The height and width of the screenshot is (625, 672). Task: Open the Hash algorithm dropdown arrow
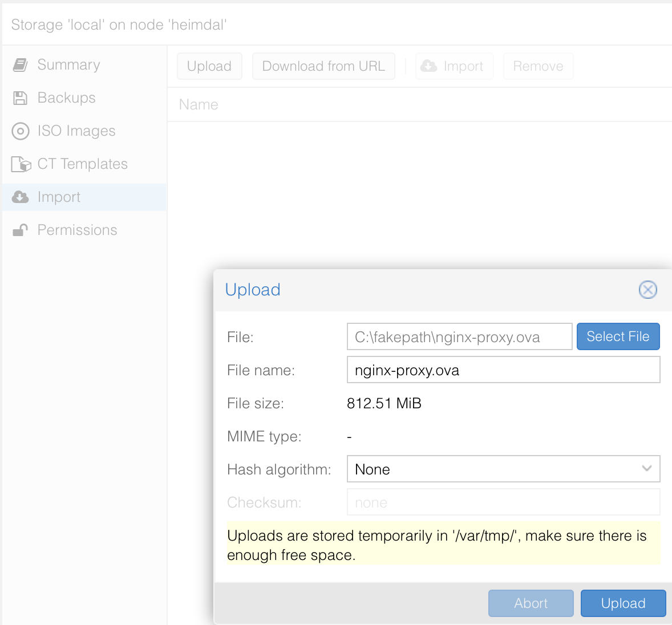point(647,469)
